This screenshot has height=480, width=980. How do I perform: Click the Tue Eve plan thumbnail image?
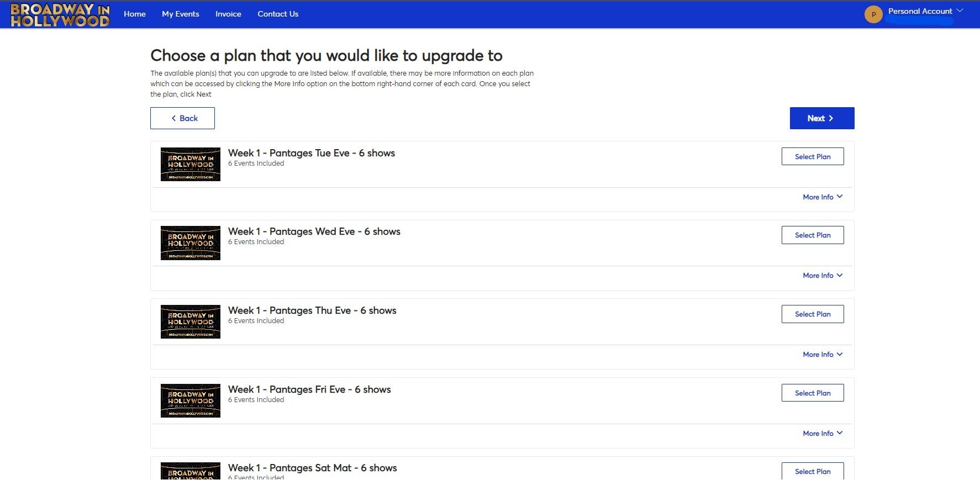[191, 164]
